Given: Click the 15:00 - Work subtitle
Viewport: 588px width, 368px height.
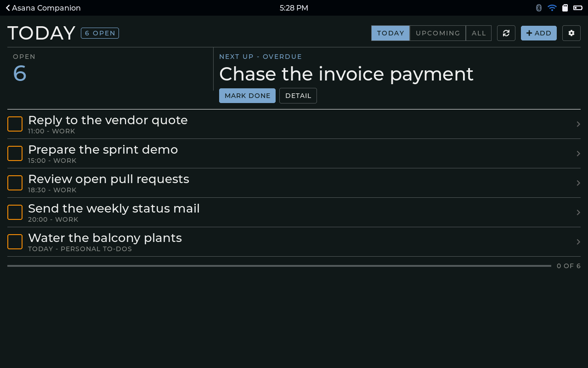Looking at the screenshot, I should pyautogui.click(x=52, y=161).
